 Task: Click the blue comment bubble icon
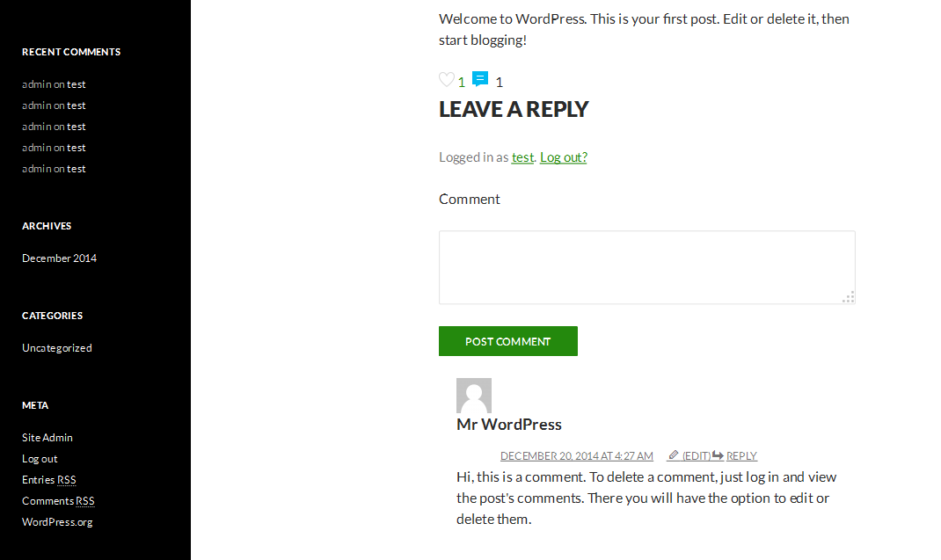coord(480,78)
